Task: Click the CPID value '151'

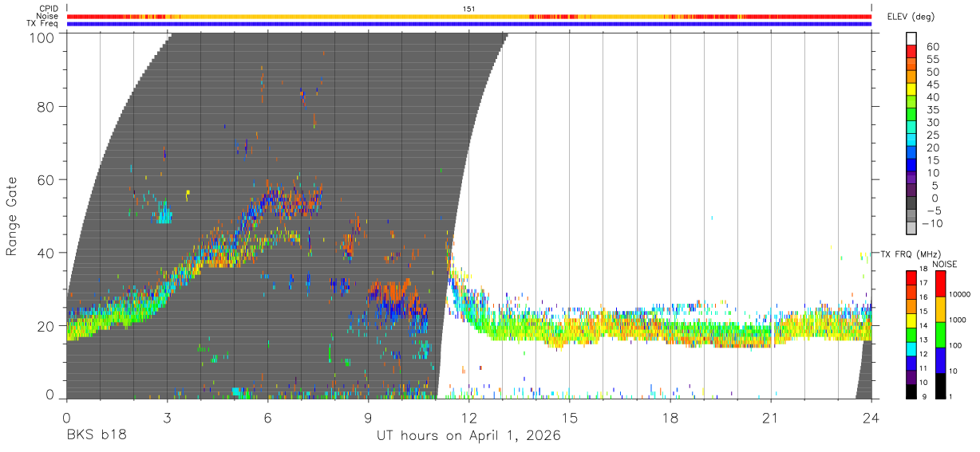Action: pyautogui.click(x=469, y=8)
